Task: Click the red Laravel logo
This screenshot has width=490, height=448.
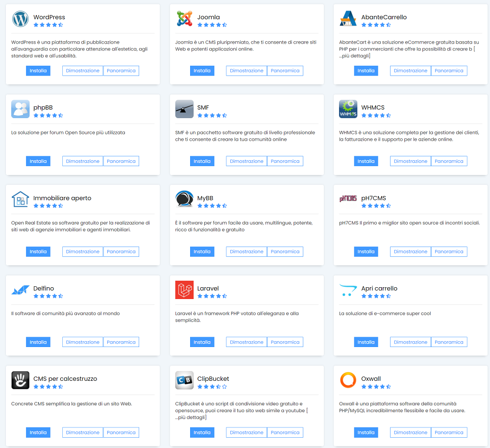Action: point(184,290)
